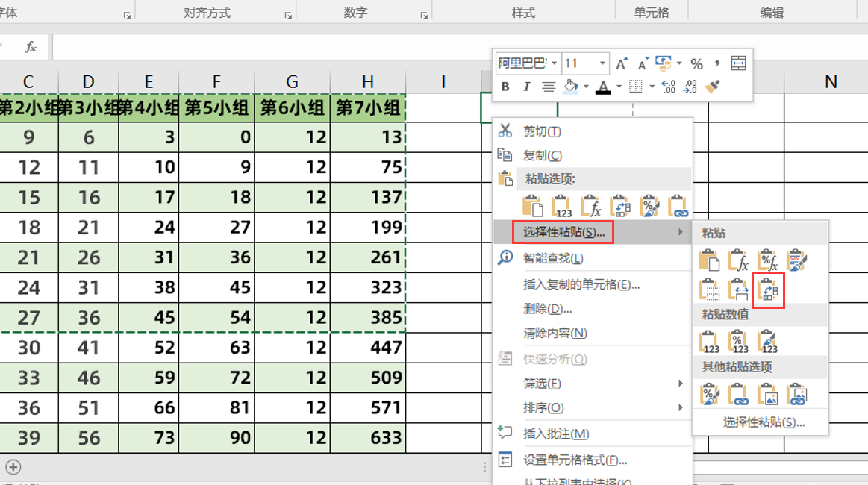Choose 删除(D)... in context menu

(x=593, y=308)
